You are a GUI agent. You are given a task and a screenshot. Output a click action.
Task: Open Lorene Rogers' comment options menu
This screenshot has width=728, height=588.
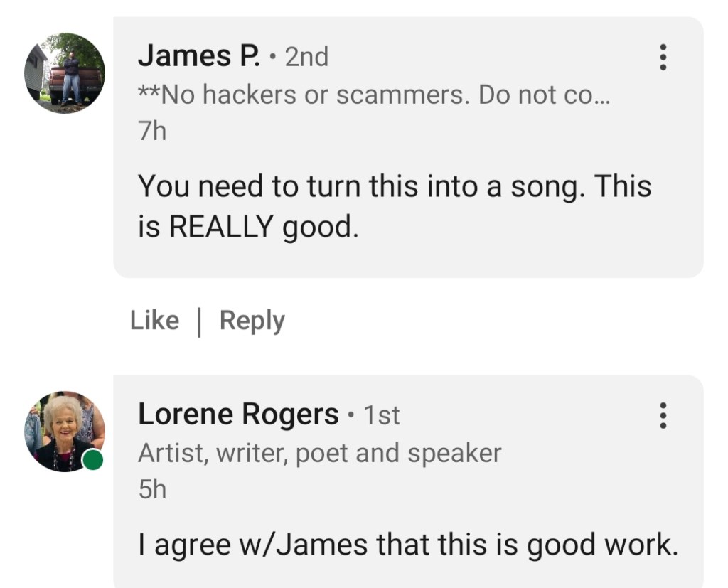[663, 415]
